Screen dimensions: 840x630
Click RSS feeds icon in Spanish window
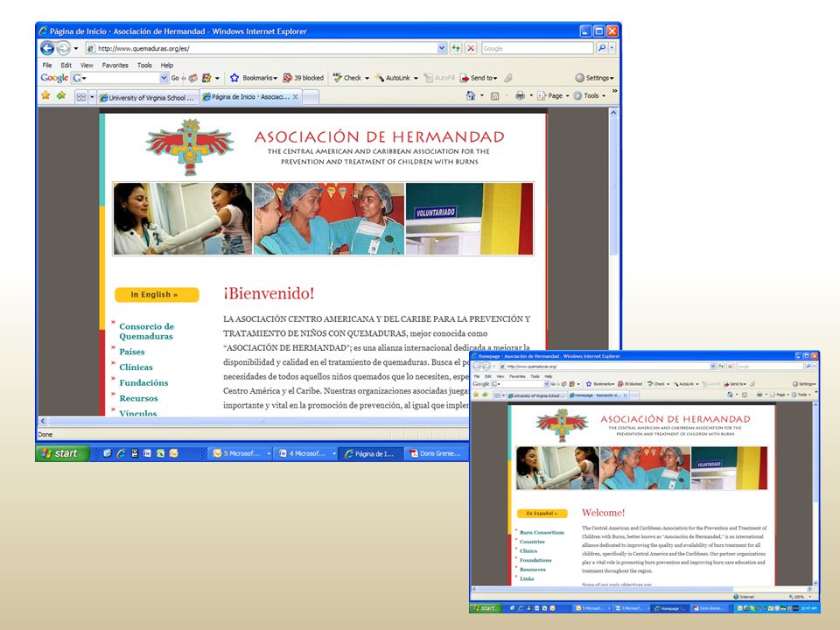(x=494, y=96)
